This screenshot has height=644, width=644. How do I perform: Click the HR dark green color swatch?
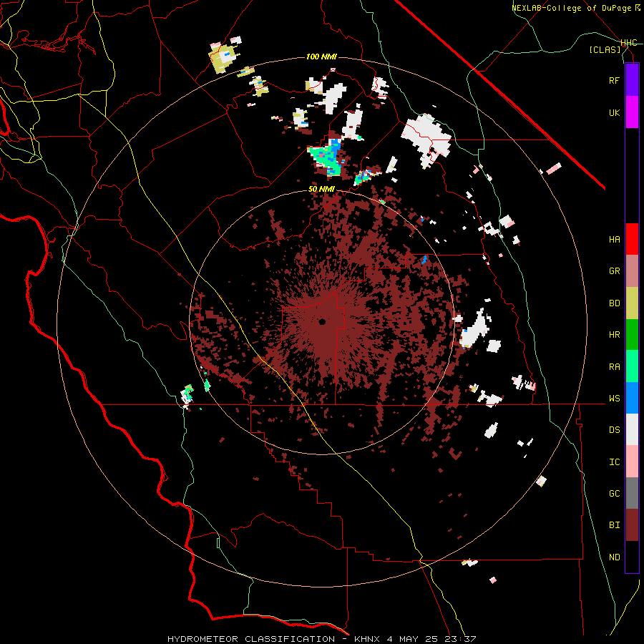pyautogui.click(x=632, y=335)
